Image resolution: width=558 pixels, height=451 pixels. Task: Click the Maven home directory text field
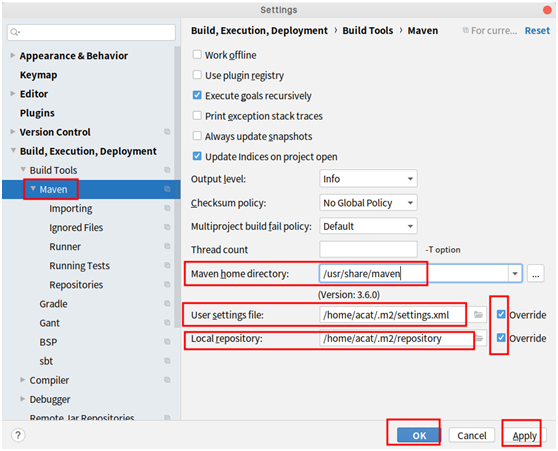coord(414,274)
